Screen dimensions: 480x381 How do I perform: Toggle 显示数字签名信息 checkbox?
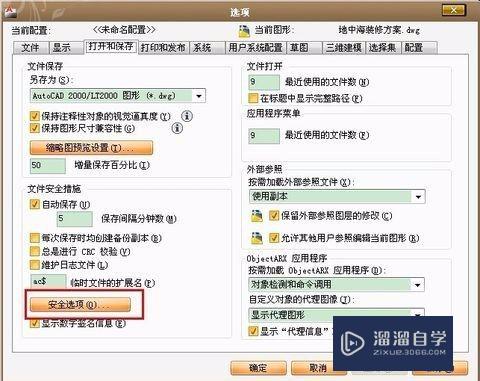coord(35,323)
